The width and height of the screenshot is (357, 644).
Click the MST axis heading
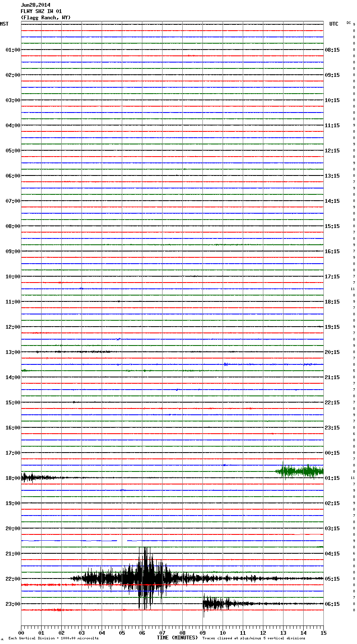(4, 24)
